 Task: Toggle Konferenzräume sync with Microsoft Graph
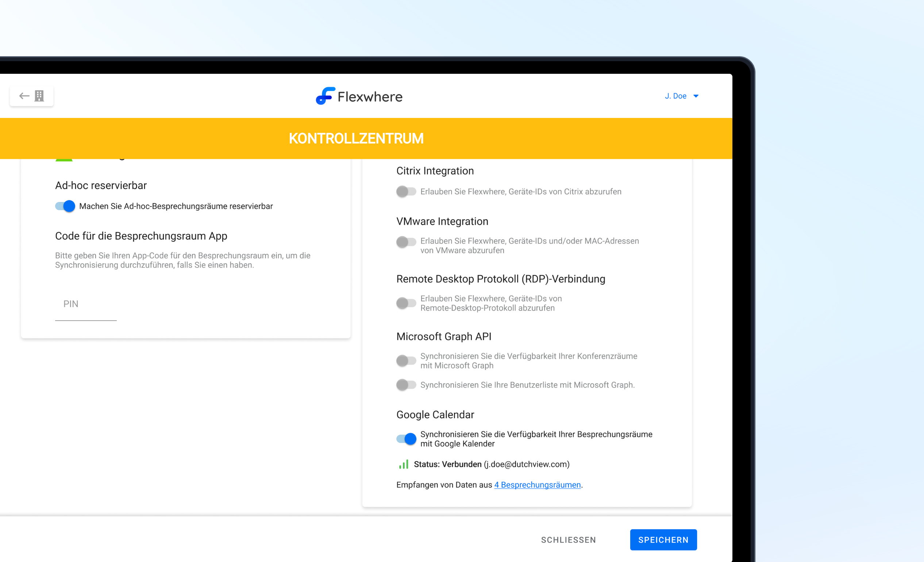coord(406,360)
